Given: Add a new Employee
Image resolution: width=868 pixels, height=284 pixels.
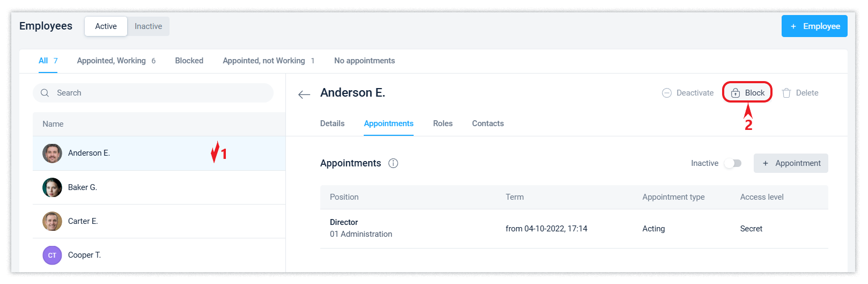Looking at the screenshot, I should (814, 26).
